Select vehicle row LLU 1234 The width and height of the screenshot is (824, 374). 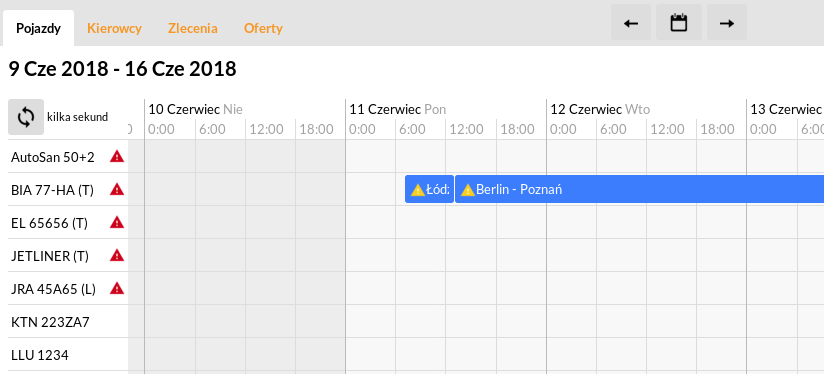pyautogui.click(x=68, y=355)
